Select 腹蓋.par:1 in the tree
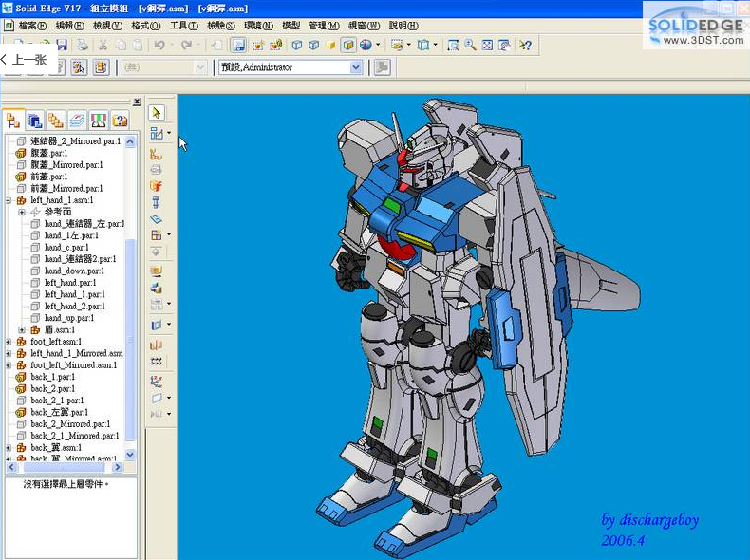This screenshot has height=560, width=750. pyautogui.click(x=48, y=153)
